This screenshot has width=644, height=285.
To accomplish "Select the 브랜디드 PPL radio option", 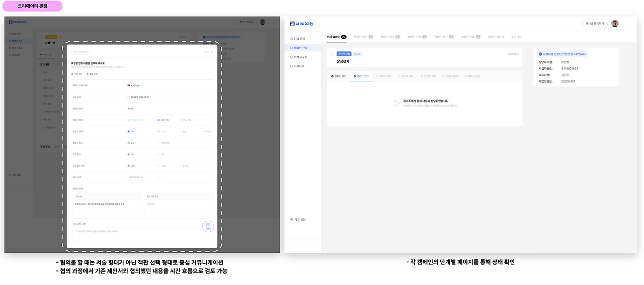I will click(135, 120).
